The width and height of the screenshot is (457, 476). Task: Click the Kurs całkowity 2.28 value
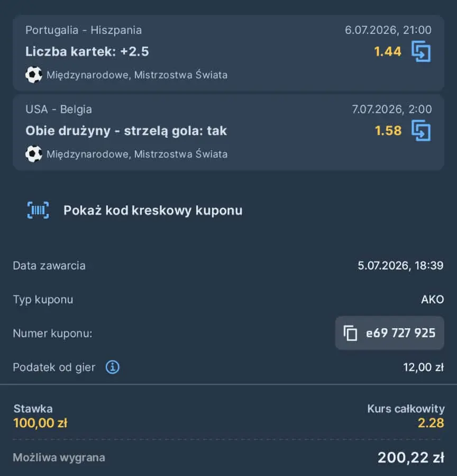click(431, 423)
